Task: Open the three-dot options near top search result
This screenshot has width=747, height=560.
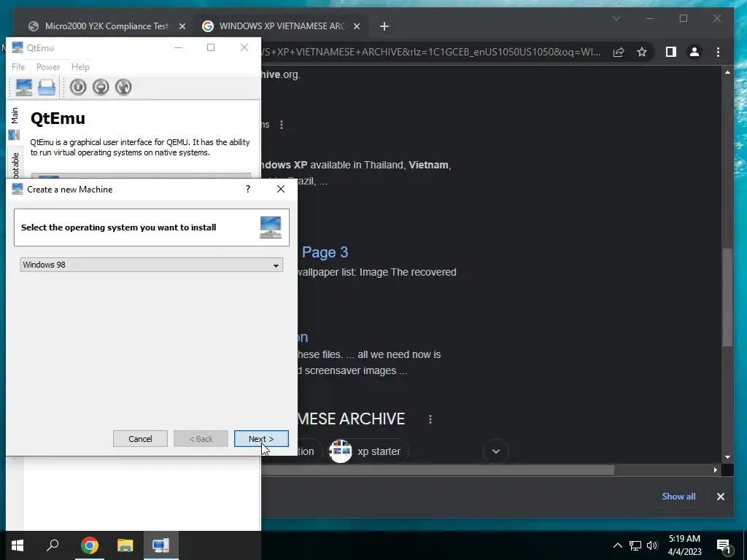Action: (282, 125)
